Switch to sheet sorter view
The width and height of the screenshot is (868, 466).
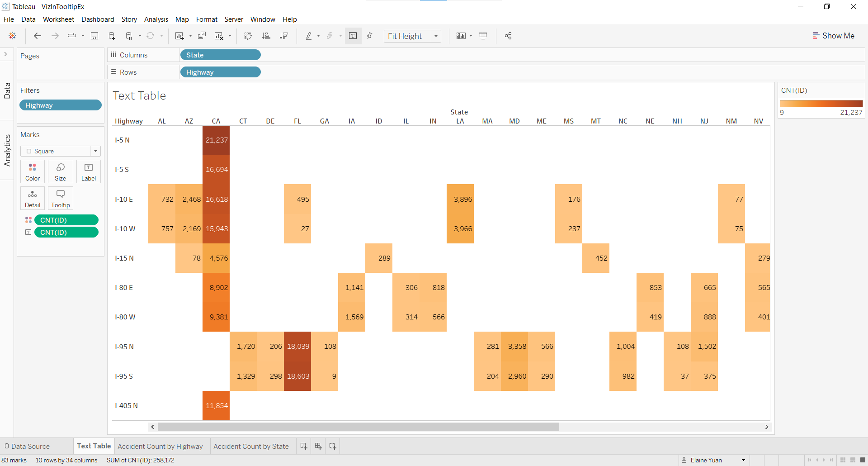pos(843,460)
